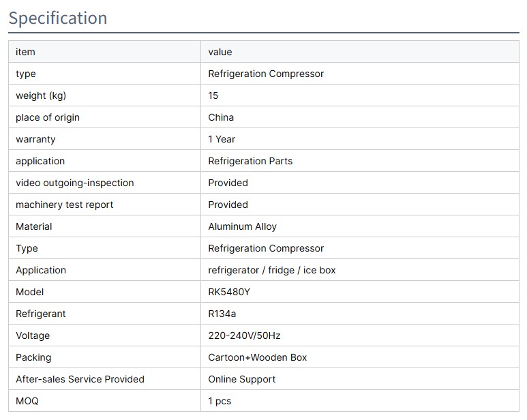Screen dimensions: 527x420
Task: Click the 'Online Support' value
Action: [x=242, y=379]
